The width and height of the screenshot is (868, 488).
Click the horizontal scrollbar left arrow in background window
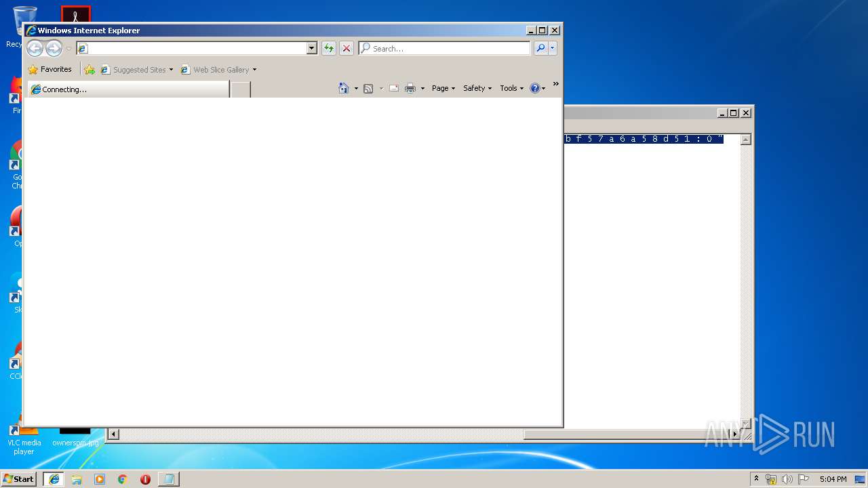tap(114, 434)
